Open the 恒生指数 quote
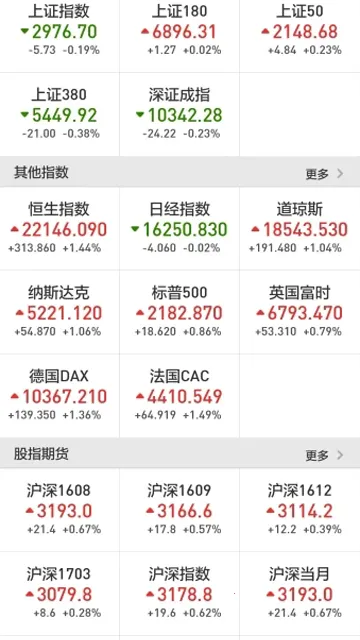 60,229
